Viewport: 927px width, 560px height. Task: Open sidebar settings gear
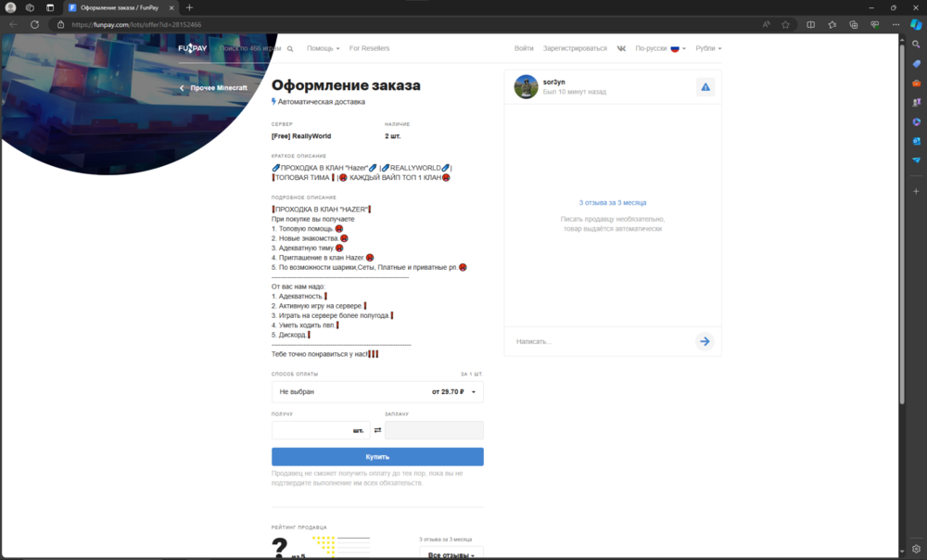917,549
